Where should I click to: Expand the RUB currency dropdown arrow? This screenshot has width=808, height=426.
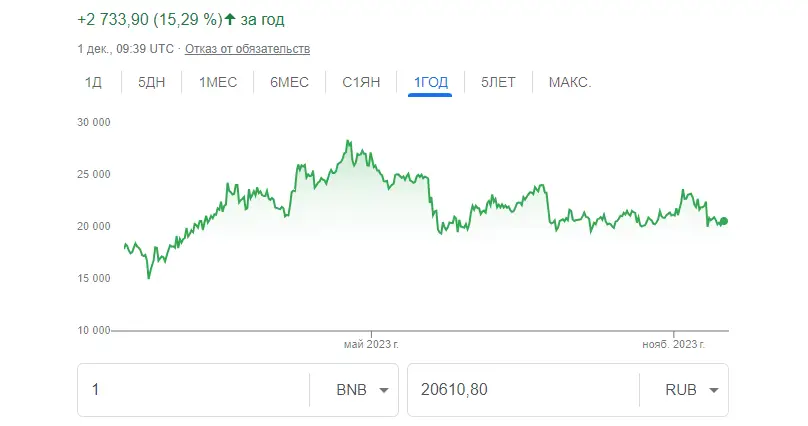point(714,390)
